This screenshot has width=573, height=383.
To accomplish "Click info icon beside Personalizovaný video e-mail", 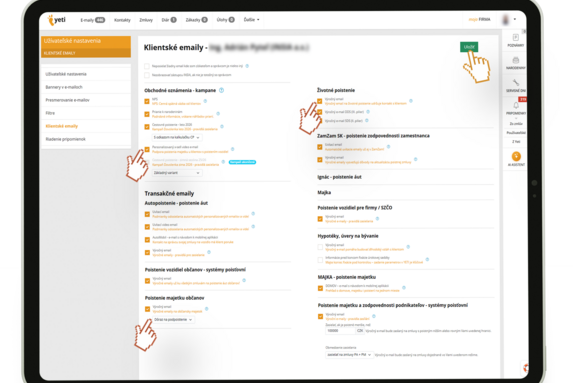I will [x=232, y=149].
